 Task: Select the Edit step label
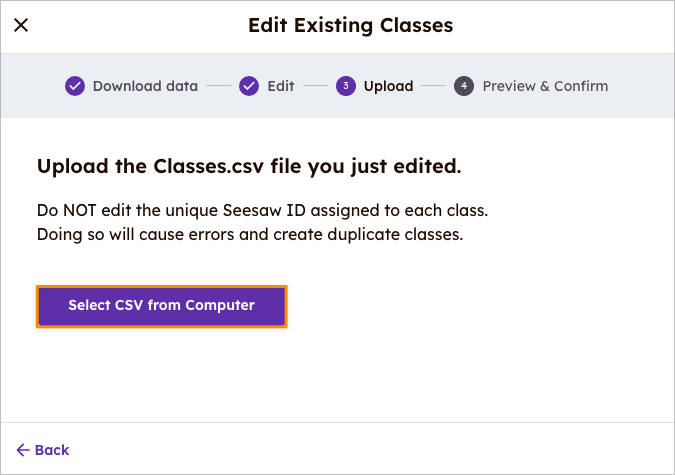pyautogui.click(x=280, y=86)
